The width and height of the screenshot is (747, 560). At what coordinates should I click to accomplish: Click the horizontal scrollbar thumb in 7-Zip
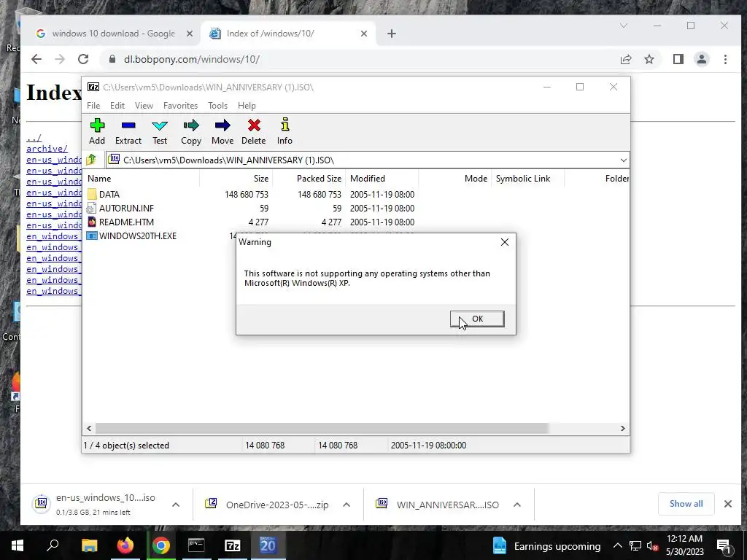coord(322,429)
